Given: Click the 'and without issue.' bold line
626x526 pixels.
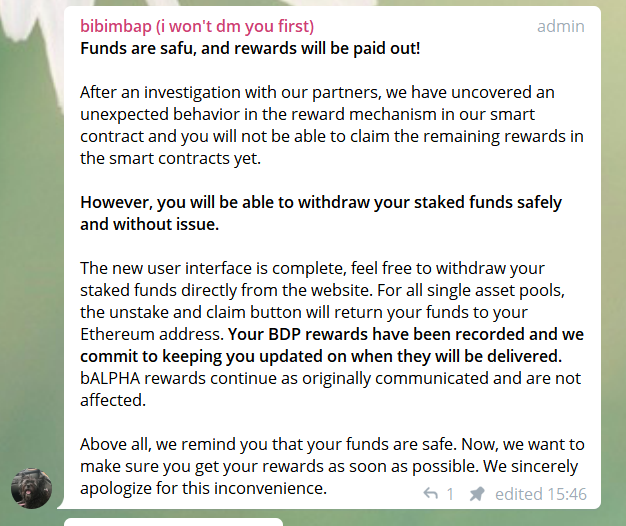Looking at the screenshot, I should [149, 224].
